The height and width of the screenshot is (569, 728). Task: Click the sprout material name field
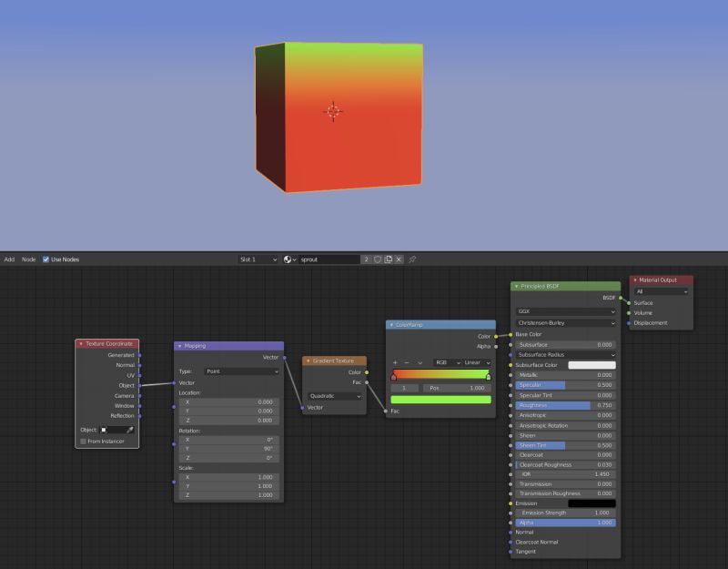pyautogui.click(x=328, y=259)
